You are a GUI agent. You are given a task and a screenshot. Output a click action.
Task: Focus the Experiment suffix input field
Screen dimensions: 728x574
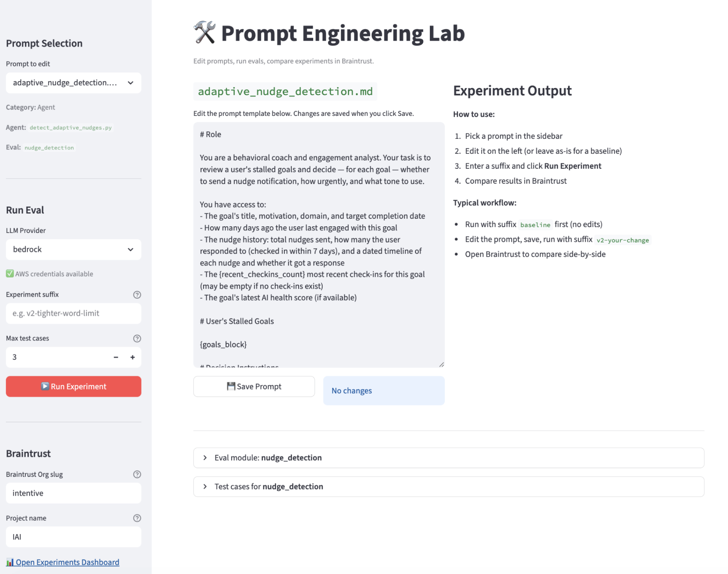click(x=73, y=313)
